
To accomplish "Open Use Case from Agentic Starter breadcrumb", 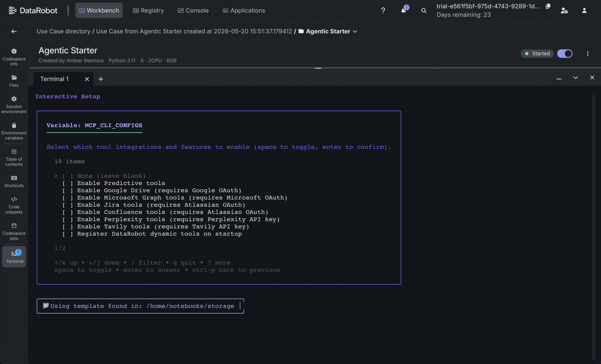I will tap(194, 31).
